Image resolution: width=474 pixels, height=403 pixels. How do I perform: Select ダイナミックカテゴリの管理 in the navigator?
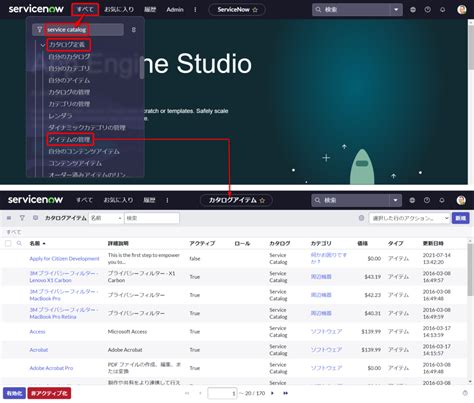pyautogui.click(x=87, y=127)
